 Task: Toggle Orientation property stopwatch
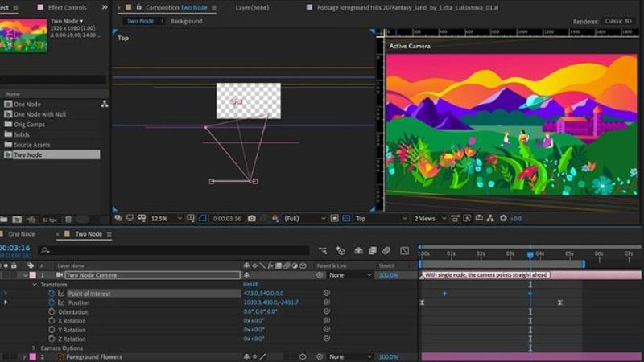[52, 311]
